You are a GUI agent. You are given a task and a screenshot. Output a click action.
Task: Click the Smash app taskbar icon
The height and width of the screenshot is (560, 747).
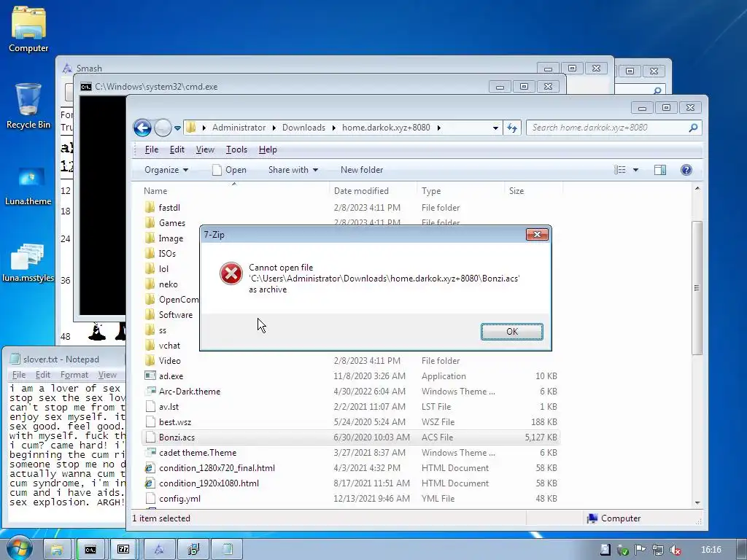click(x=159, y=550)
